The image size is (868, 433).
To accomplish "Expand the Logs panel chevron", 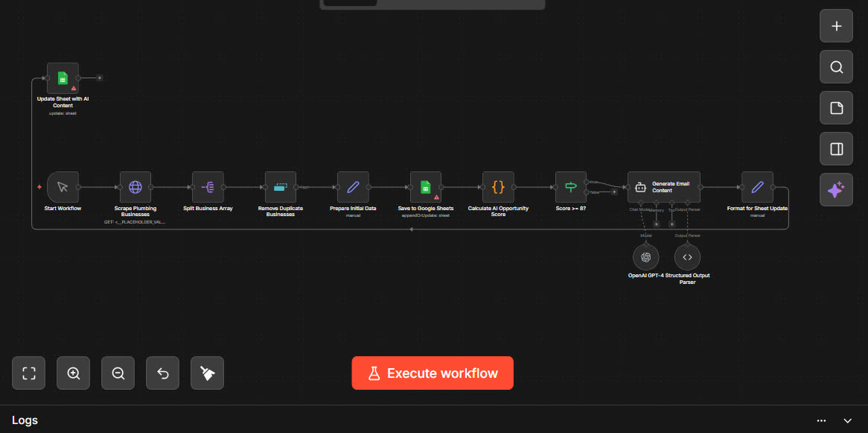I will coord(847,421).
